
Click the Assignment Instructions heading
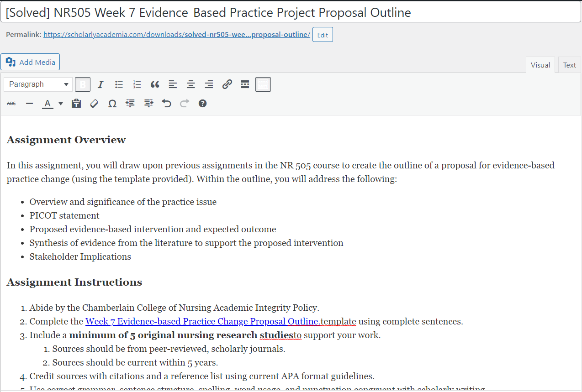coord(74,282)
